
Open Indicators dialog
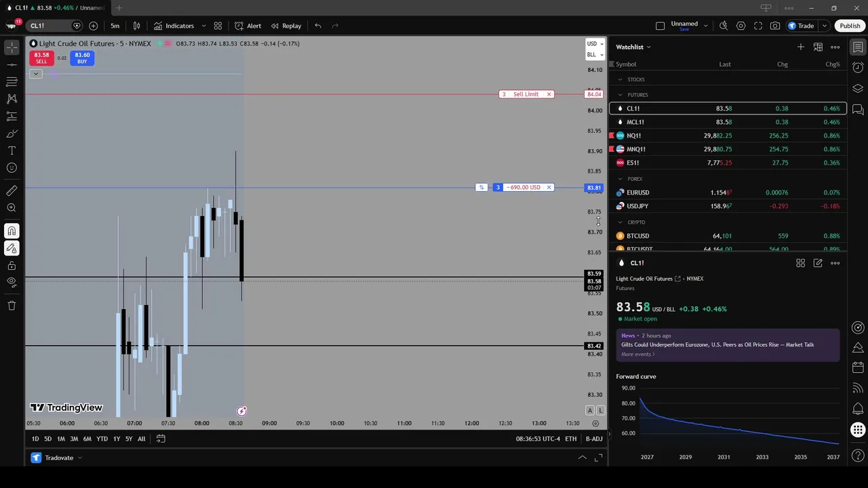174,26
